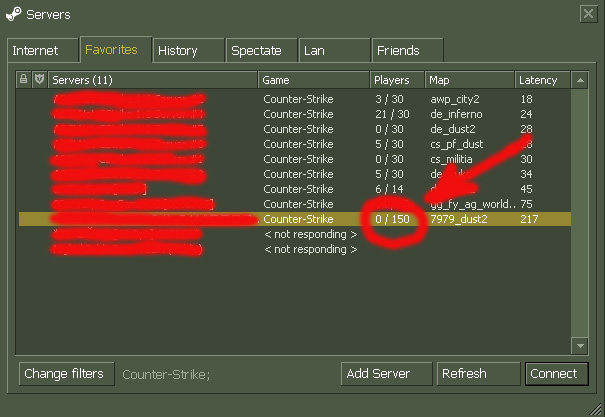The height and width of the screenshot is (417, 605).
Task: Sort list by Latency column header
Action: [542, 80]
